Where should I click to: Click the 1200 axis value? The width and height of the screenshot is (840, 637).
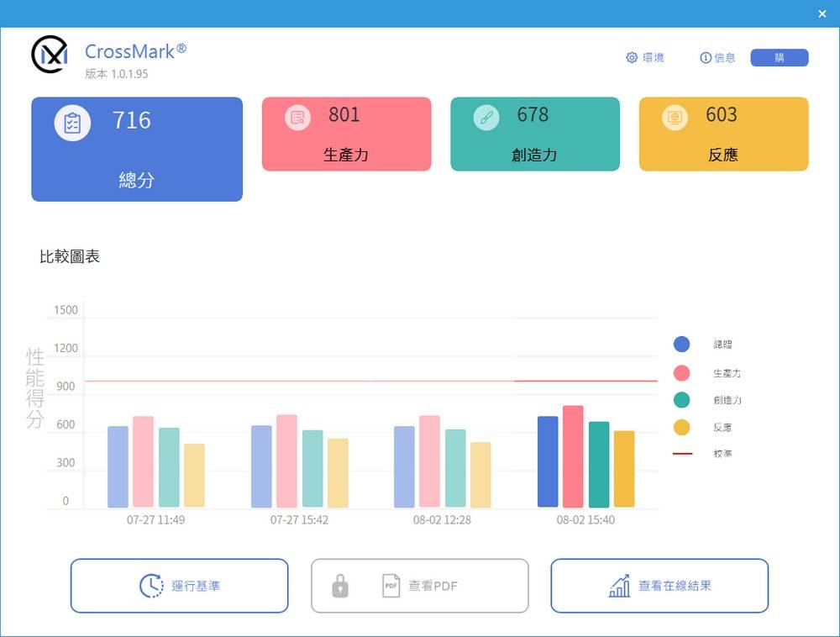(x=66, y=348)
